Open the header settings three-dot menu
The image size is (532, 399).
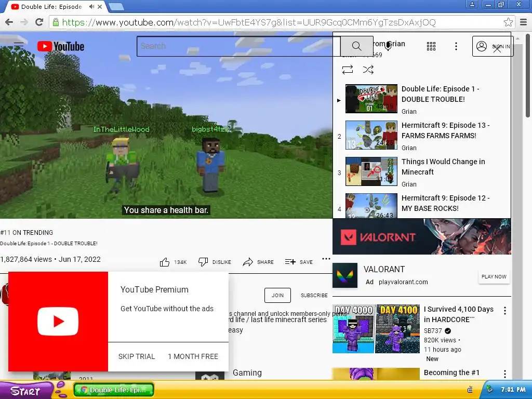[456, 46]
